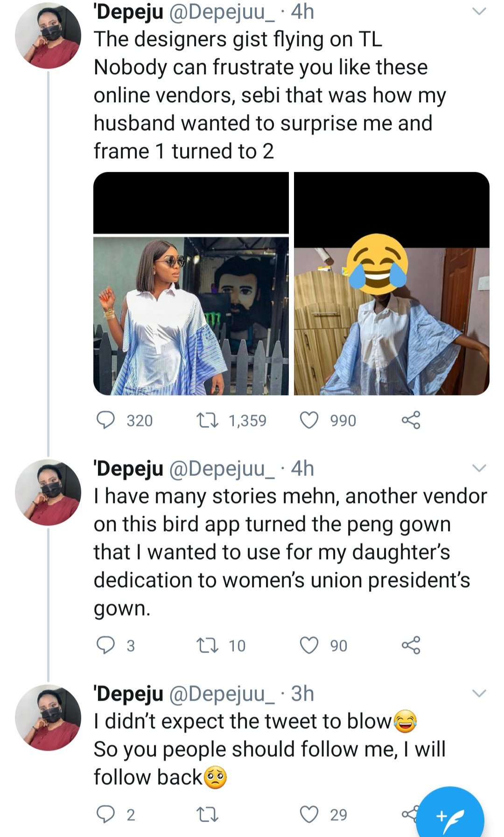Expand the menu arrow on second tweet

[x=479, y=468]
